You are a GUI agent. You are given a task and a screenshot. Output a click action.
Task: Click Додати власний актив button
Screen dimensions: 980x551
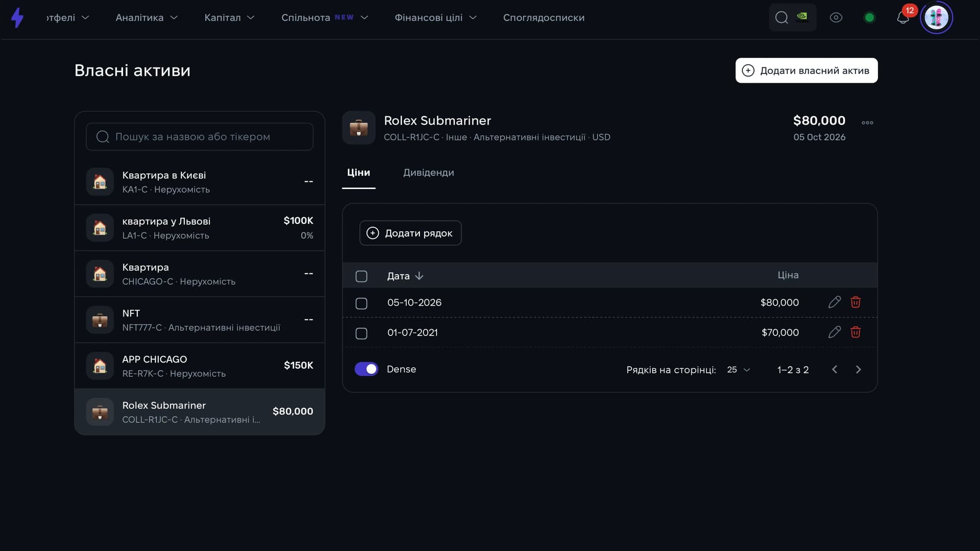[806, 71]
